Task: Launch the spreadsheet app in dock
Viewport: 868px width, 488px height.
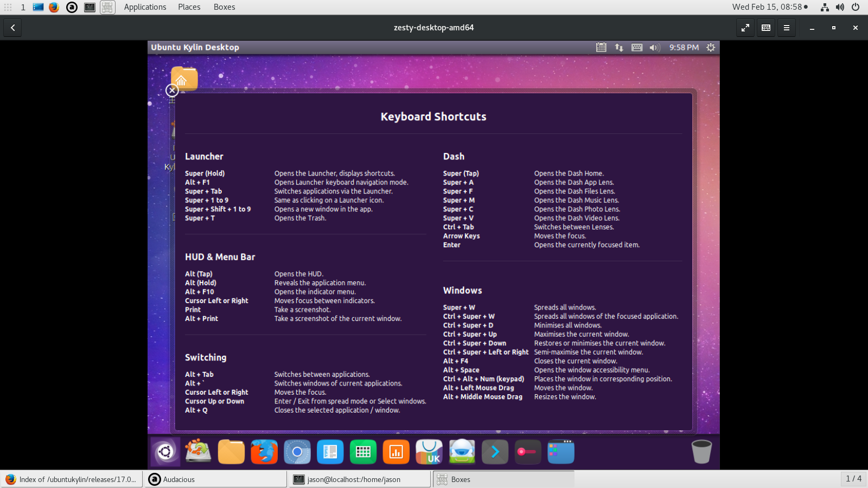Action: (363, 452)
